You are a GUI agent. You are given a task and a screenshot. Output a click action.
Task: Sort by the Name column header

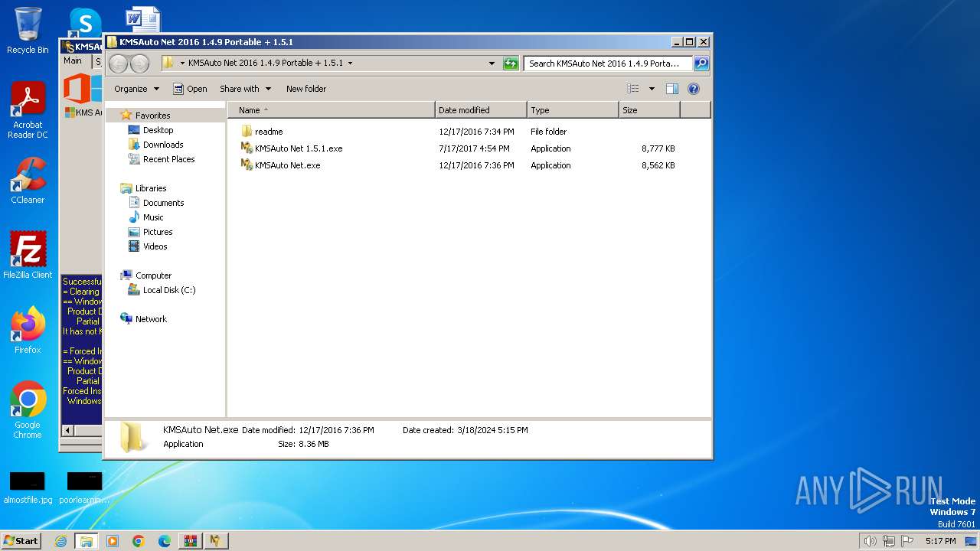point(331,110)
